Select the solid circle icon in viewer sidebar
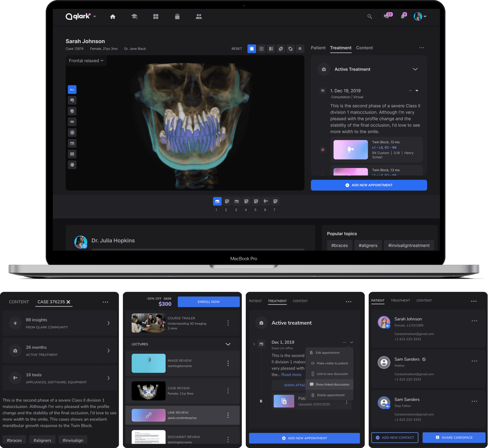Viewport: 488px width, 448px height. tap(72, 165)
